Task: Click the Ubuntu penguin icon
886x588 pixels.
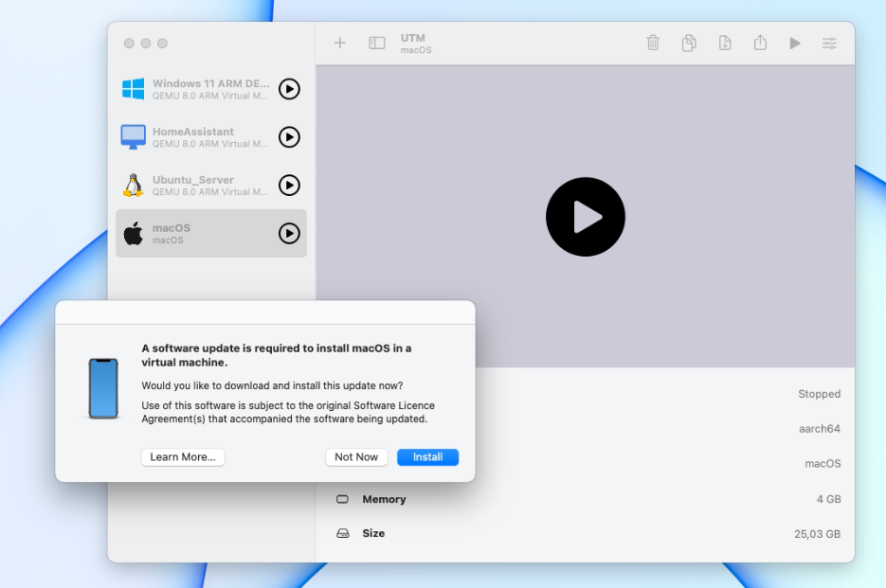Action: tap(134, 185)
